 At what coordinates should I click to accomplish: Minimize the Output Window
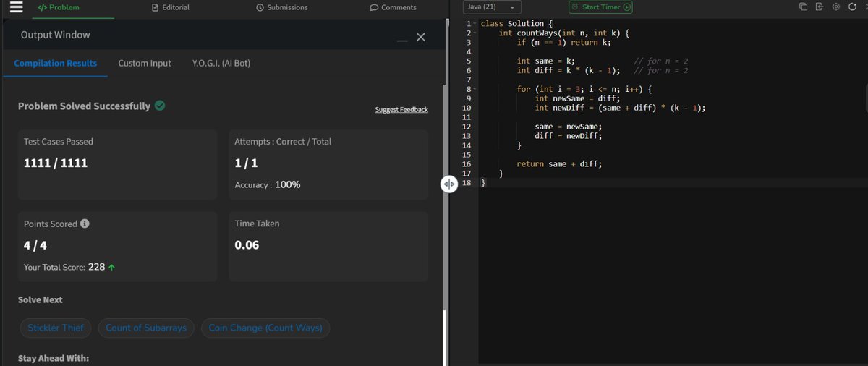click(404, 40)
